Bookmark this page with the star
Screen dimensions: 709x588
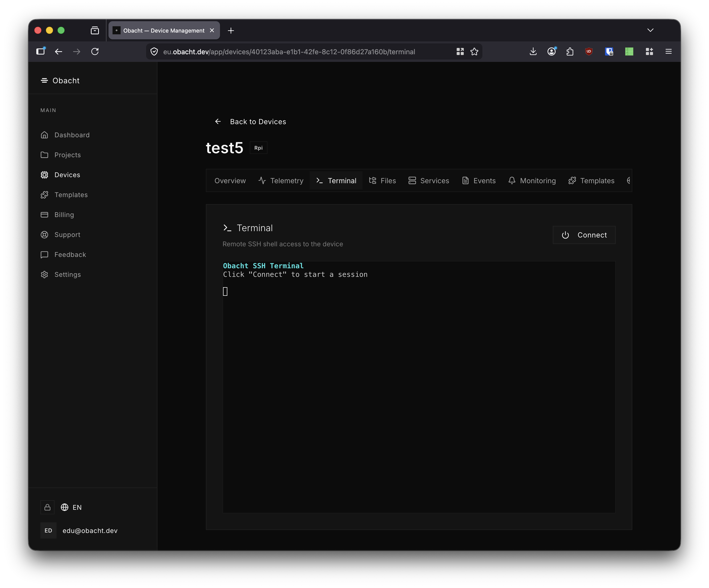click(474, 51)
